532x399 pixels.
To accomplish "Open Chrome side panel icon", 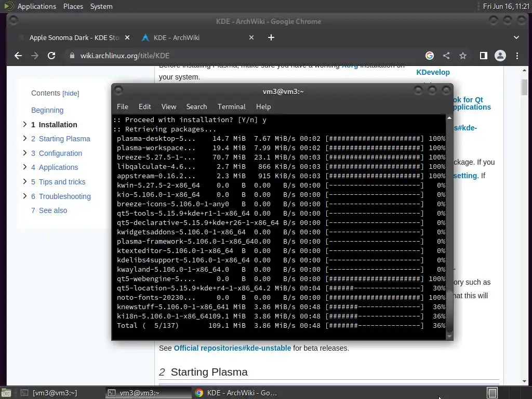I will pyautogui.click(x=484, y=56).
